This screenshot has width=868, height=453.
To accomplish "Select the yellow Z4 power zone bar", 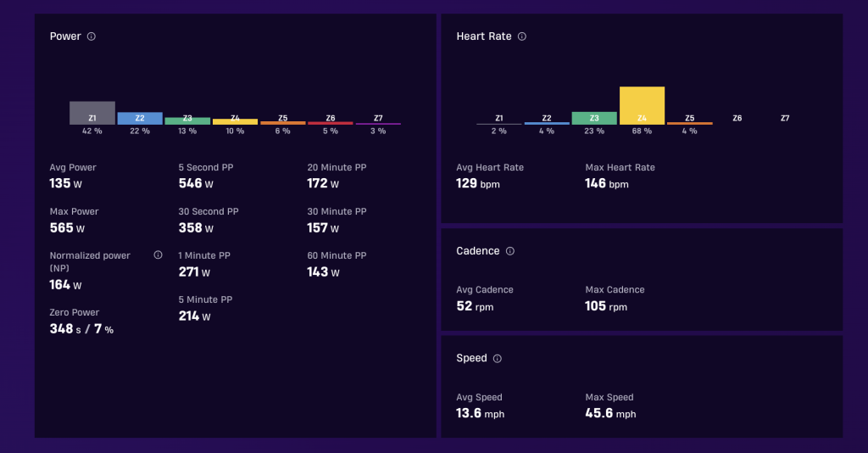I will [x=236, y=122].
